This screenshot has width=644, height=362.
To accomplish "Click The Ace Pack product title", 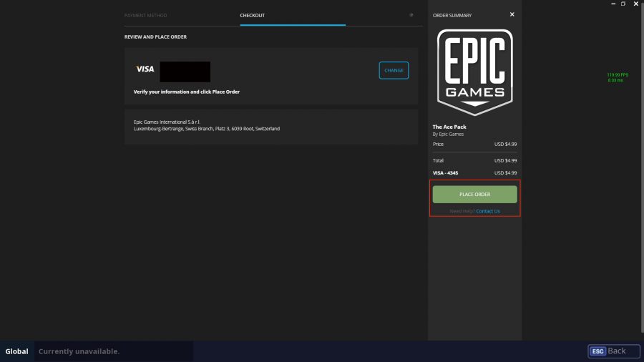I will click(449, 127).
